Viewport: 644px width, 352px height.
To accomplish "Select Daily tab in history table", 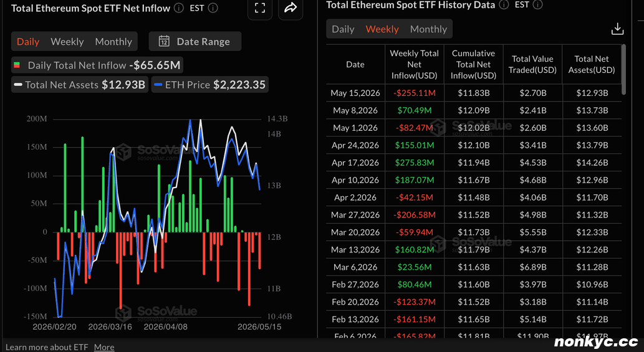I will (343, 29).
